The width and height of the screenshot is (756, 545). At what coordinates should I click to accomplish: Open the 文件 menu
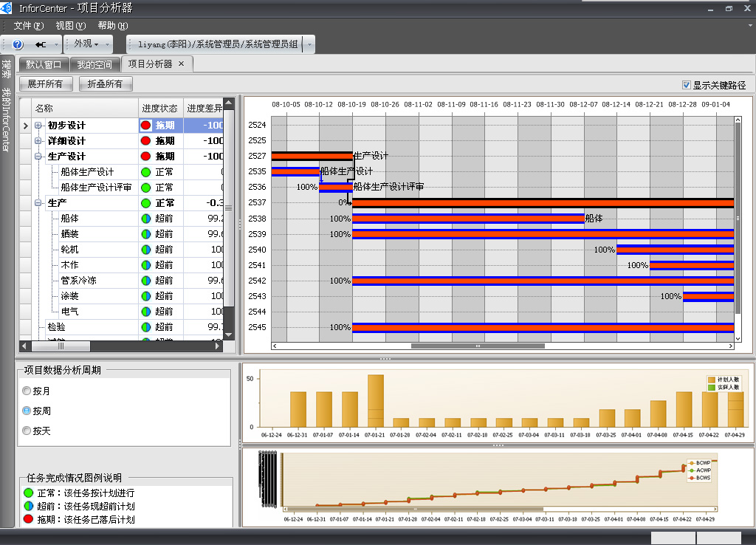pyautogui.click(x=29, y=26)
